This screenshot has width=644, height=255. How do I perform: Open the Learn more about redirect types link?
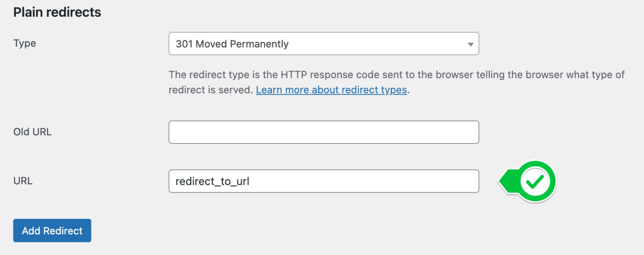pyautogui.click(x=331, y=90)
